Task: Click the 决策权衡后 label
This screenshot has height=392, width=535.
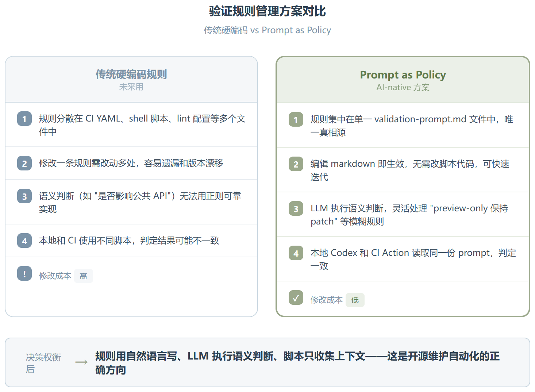Action: tap(43, 363)
